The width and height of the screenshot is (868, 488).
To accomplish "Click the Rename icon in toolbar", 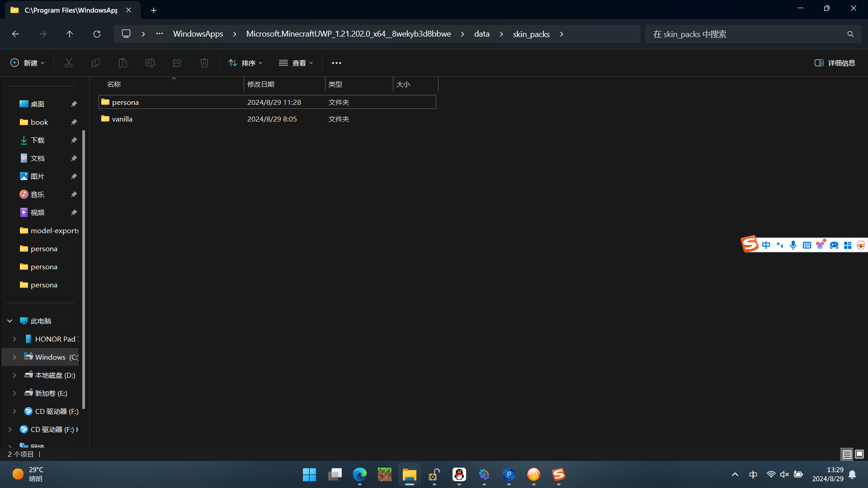I will 150,63.
